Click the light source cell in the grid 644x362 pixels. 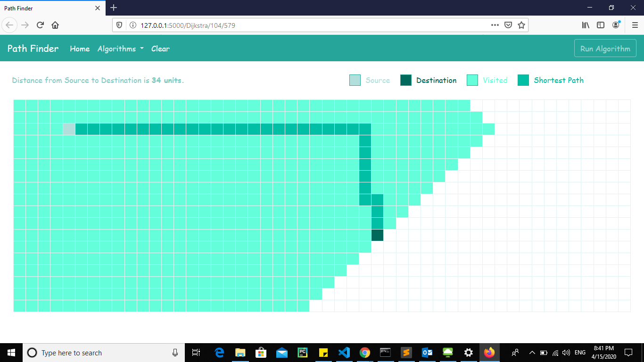pyautogui.click(x=69, y=129)
